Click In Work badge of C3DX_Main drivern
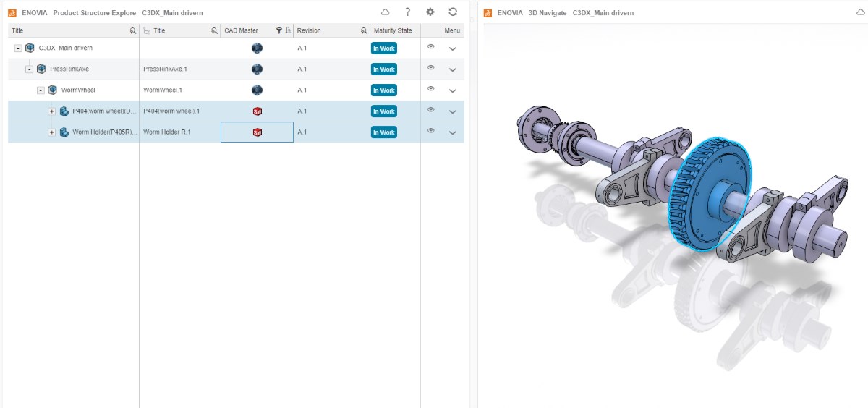The height and width of the screenshot is (408, 868). pyautogui.click(x=383, y=48)
